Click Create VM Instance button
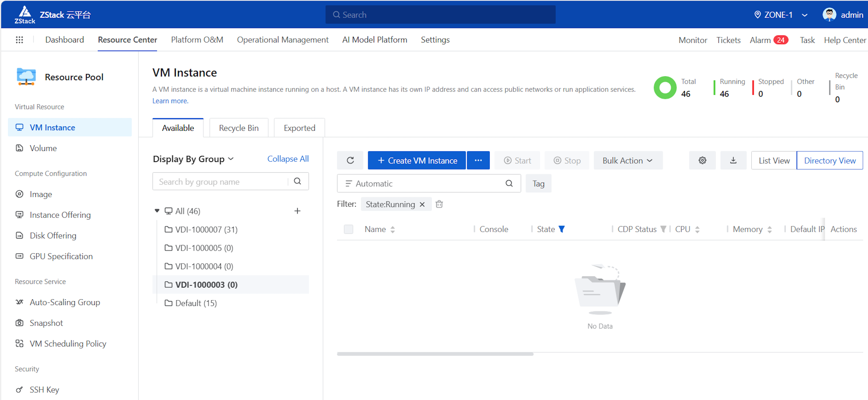Screen dimensions: 868x400 417,160
